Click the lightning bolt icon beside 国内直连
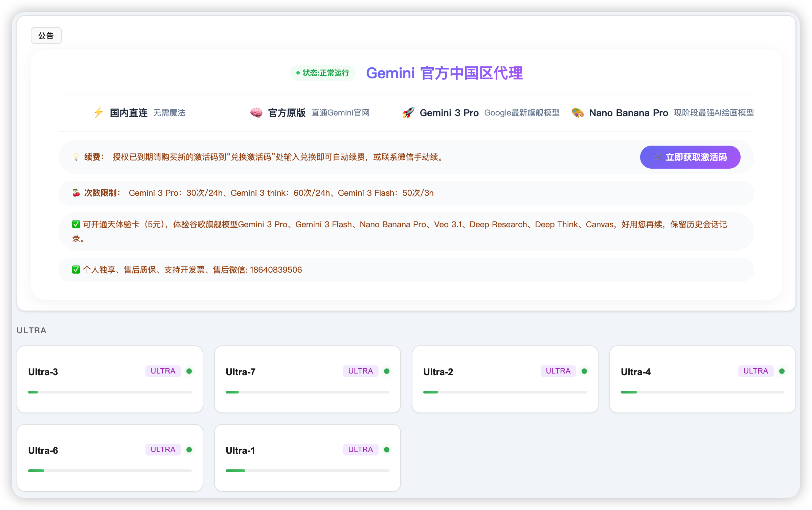812x510 pixels. (98, 112)
